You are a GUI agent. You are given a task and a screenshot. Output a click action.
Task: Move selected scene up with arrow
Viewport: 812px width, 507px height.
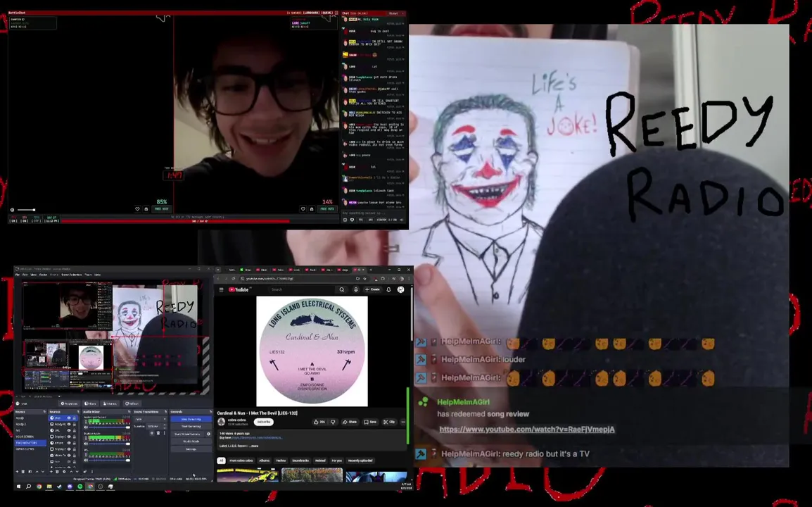click(x=37, y=472)
